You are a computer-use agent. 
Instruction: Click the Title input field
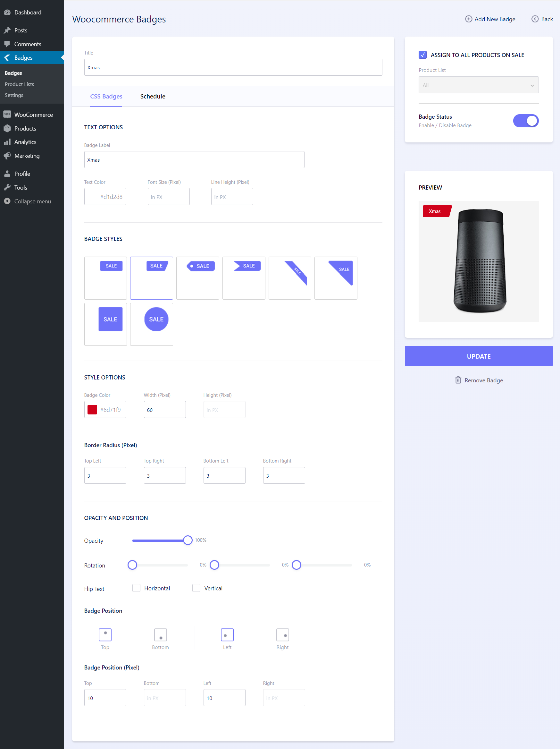click(233, 67)
